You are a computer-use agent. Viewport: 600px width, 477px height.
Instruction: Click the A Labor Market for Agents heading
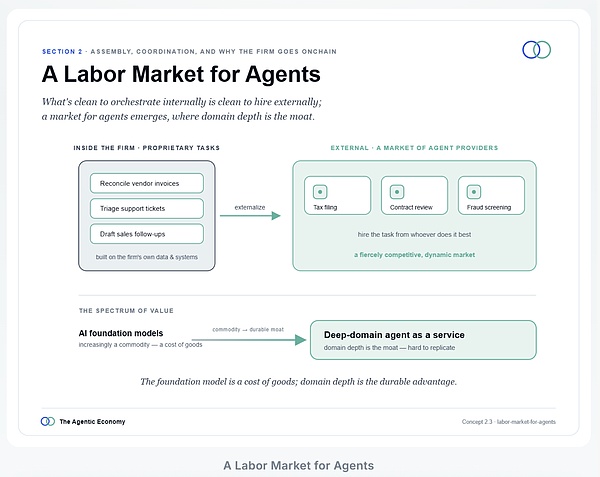tap(181, 74)
